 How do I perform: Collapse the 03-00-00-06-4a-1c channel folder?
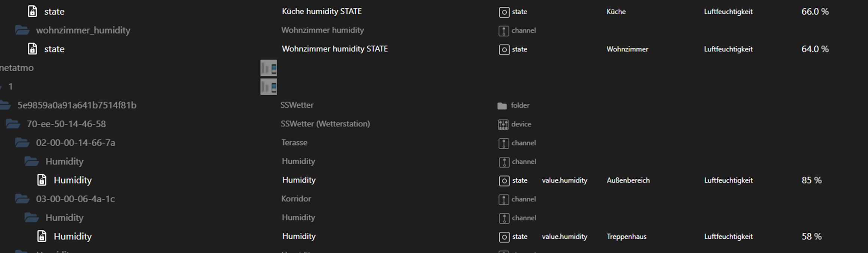(x=22, y=199)
